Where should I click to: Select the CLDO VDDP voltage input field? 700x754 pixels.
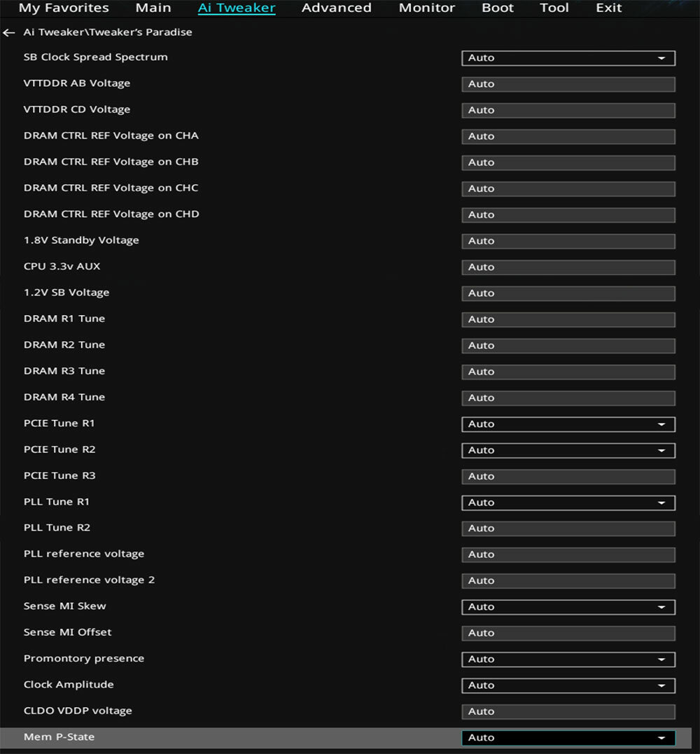coord(568,712)
